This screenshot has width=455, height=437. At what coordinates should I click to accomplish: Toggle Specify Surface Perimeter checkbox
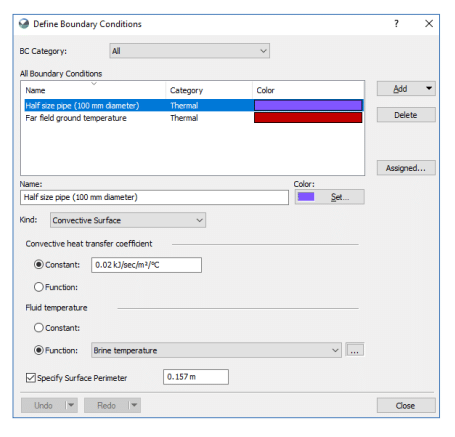(x=31, y=378)
